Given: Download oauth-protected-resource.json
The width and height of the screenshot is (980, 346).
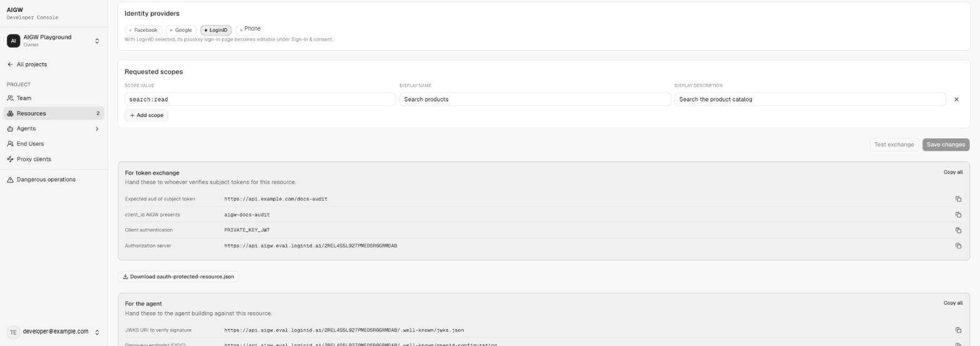Looking at the screenshot, I should pos(178,277).
